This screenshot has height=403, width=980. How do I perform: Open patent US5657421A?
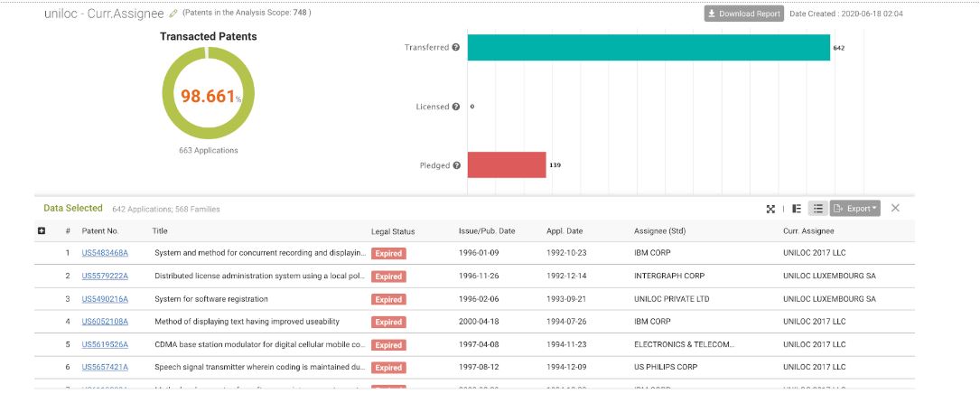105,367
